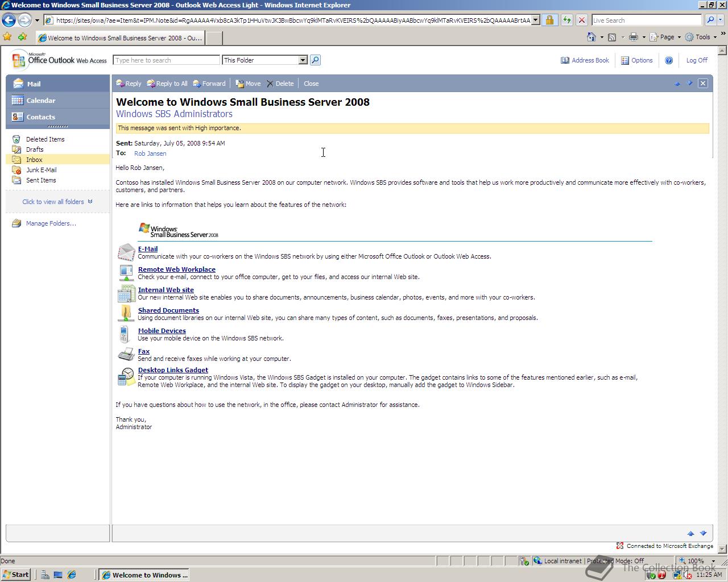This screenshot has height=582, width=728.
Task: Click the clock gadget icon beside Desktop Links
Action: 126,376
